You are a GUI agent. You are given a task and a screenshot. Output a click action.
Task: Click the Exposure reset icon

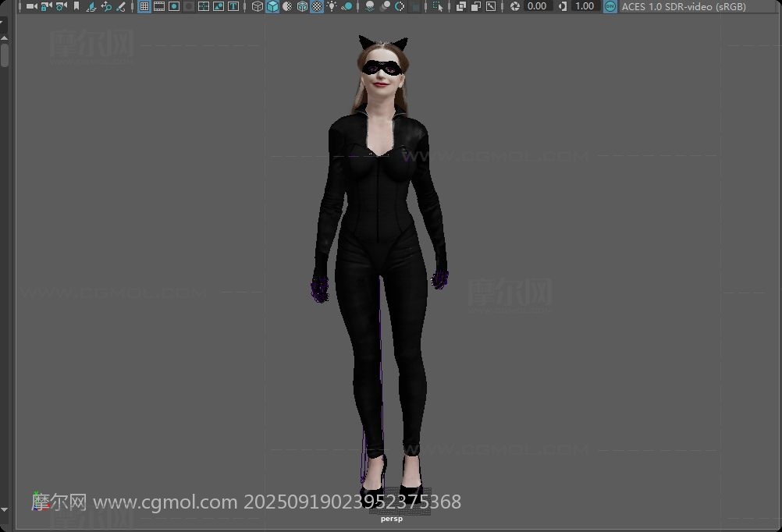pyautogui.click(x=515, y=6)
